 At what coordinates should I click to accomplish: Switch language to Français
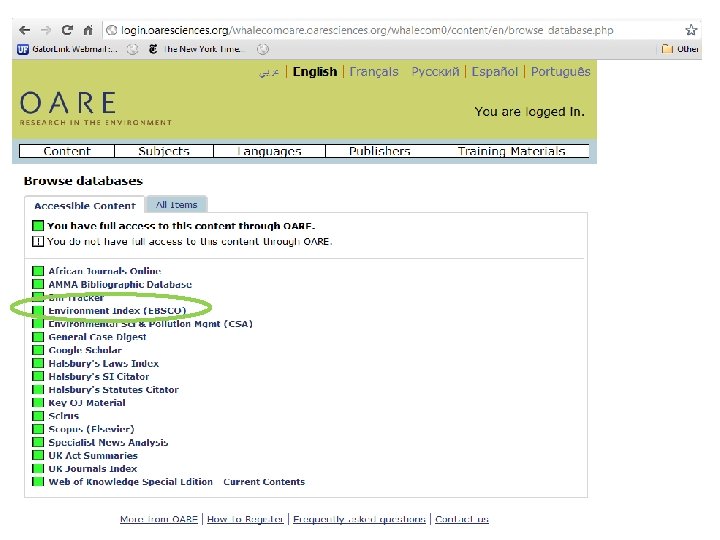pos(374,72)
